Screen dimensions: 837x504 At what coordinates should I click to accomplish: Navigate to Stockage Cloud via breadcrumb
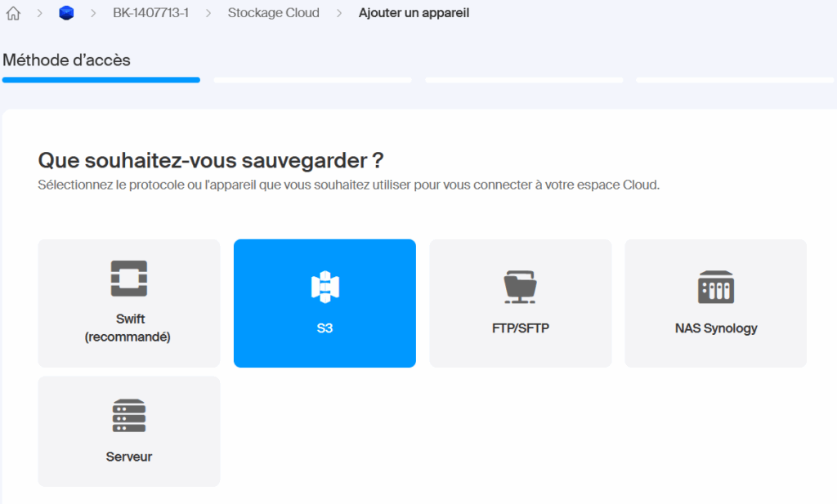coord(273,13)
